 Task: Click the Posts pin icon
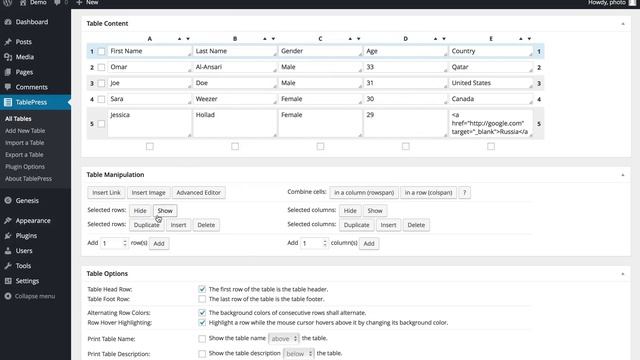tap(8, 42)
